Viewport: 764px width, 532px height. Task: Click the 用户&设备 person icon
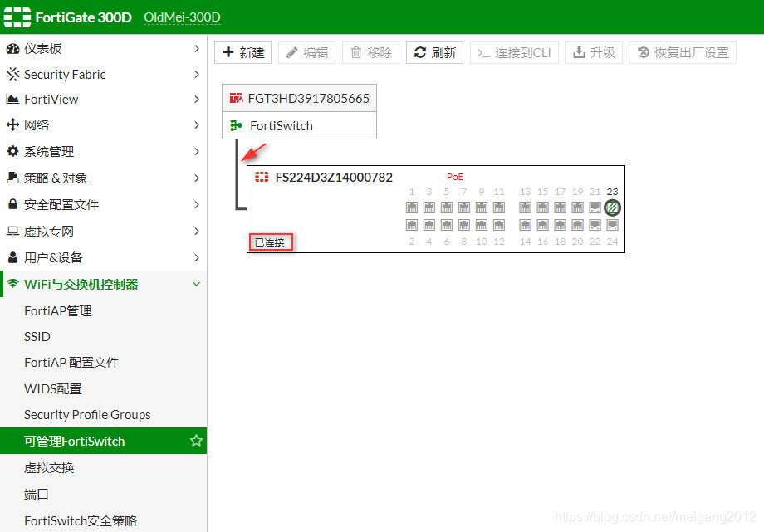[x=12, y=257]
